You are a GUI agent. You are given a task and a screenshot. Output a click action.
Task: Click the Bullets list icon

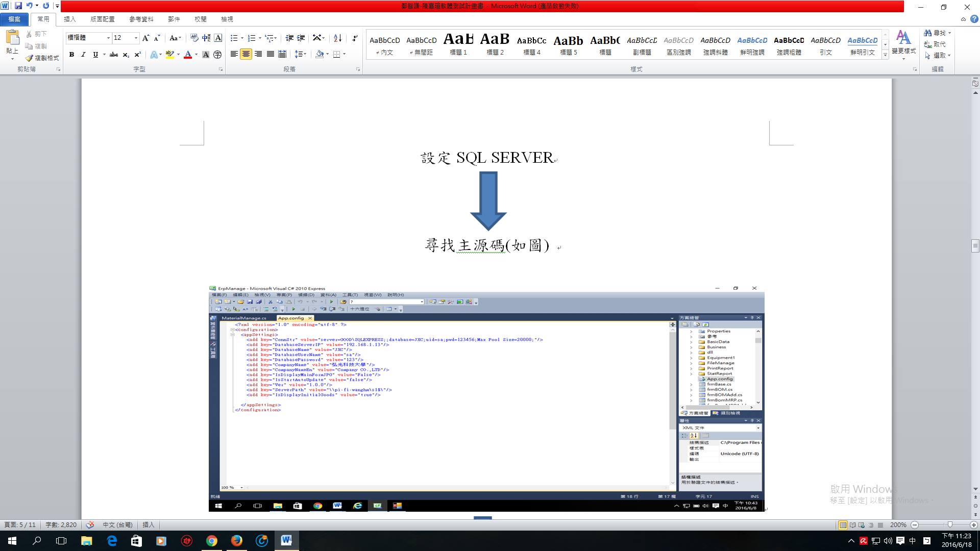tap(234, 38)
